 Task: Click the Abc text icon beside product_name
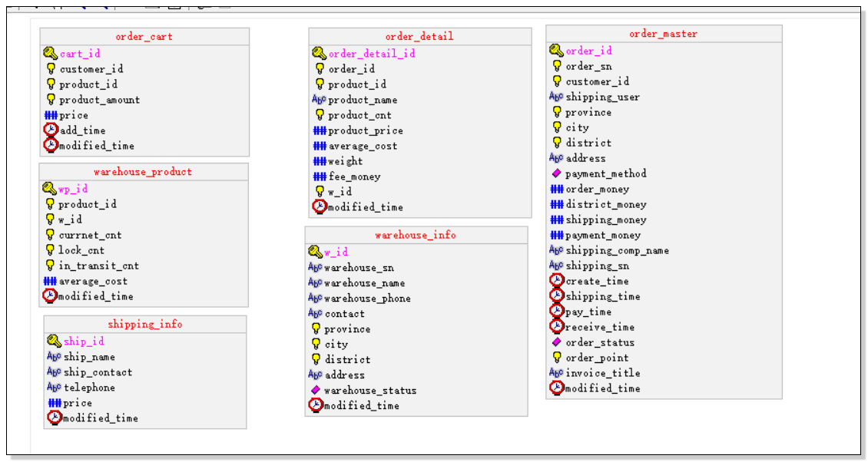(x=319, y=100)
